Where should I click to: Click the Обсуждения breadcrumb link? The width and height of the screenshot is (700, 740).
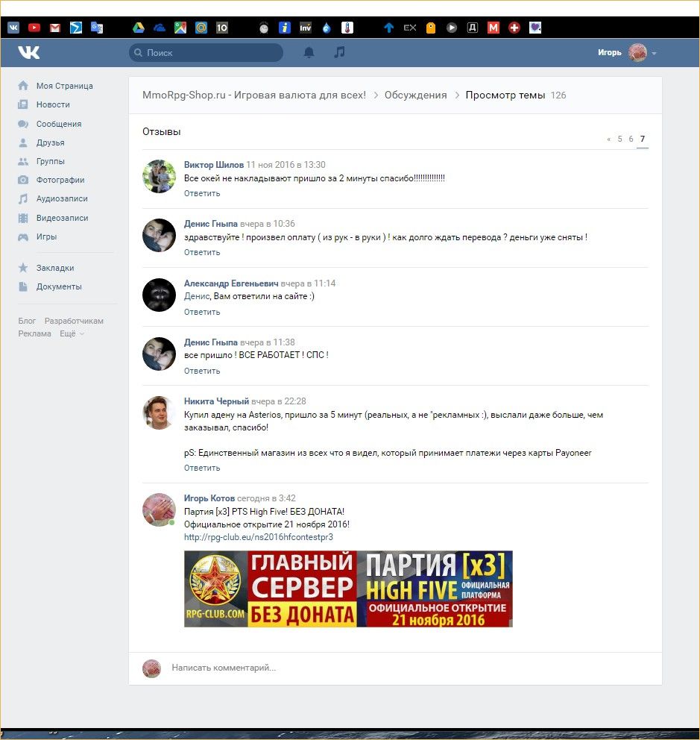(x=415, y=95)
